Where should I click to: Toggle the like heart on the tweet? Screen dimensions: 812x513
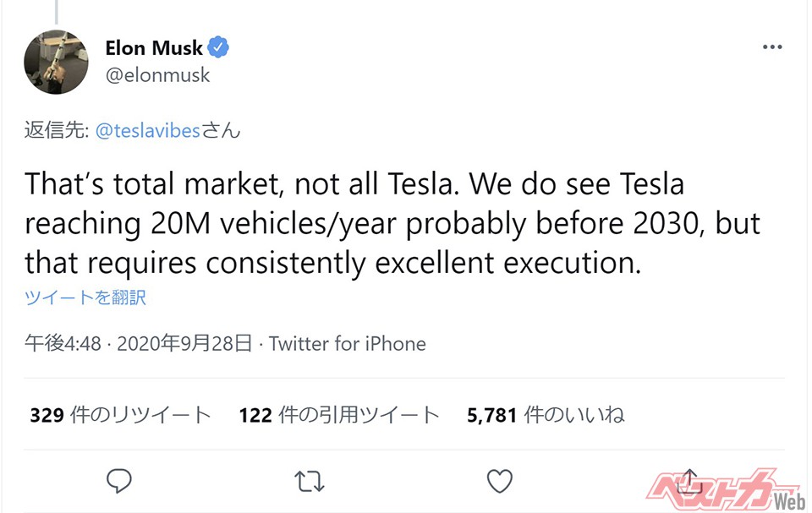click(498, 480)
